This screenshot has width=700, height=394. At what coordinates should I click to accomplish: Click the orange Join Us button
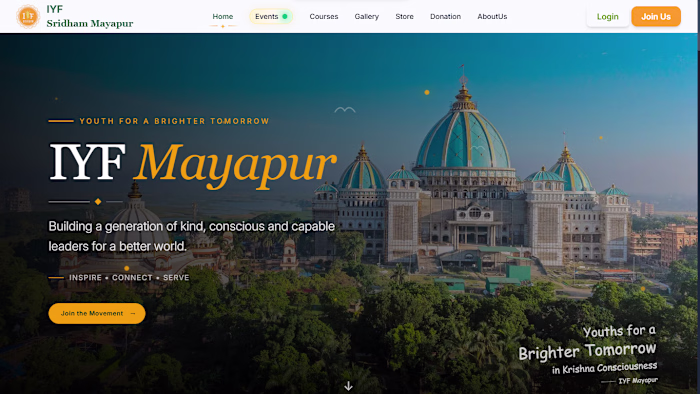point(656,17)
